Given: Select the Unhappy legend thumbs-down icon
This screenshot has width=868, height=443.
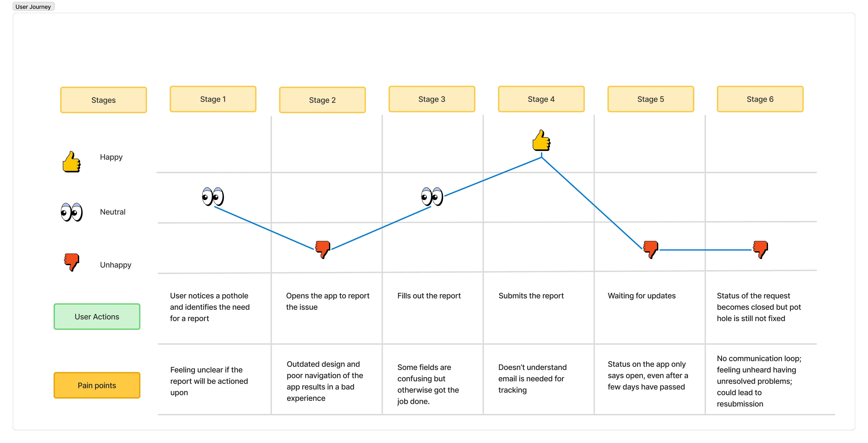Looking at the screenshot, I should pyautogui.click(x=71, y=262).
